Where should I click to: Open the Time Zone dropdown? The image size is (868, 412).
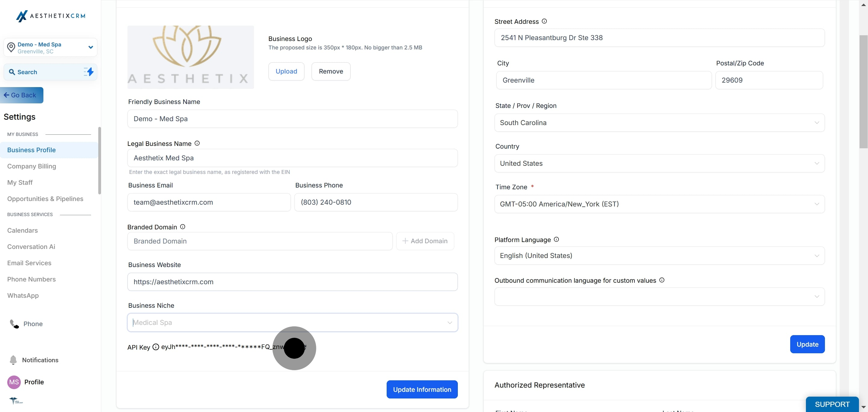pos(659,204)
